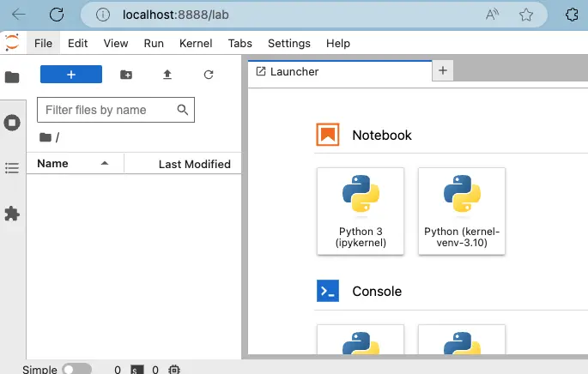Image resolution: width=588 pixels, height=374 pixels.
Task: Refresh the file browser list
Action: (x=209, y=75)
